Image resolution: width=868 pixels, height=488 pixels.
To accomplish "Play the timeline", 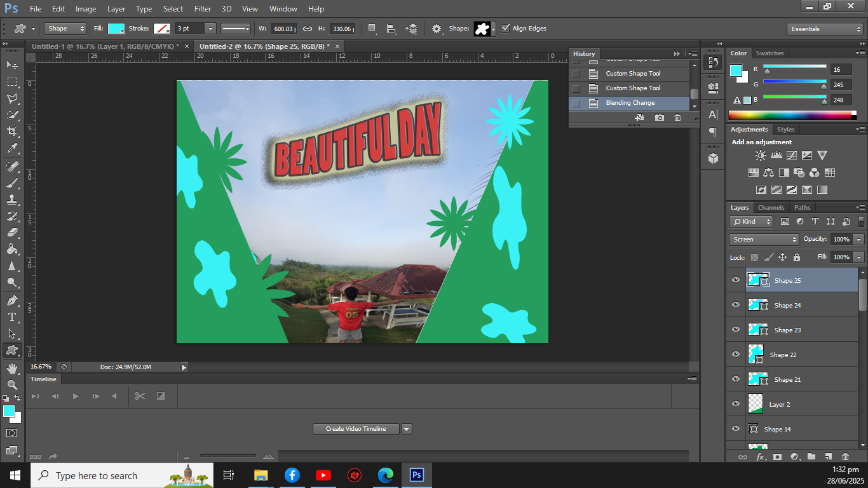I will (76, 396).
